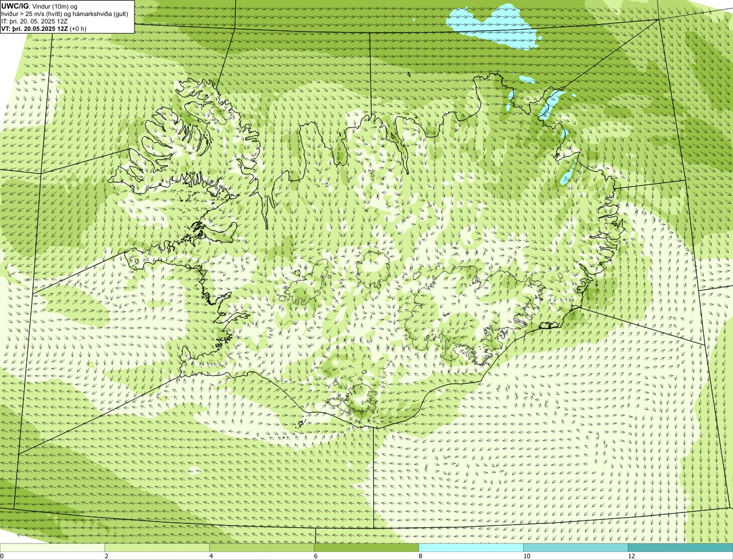
Task: Click the legend tick label "0"
Action: tap(2, 556)
